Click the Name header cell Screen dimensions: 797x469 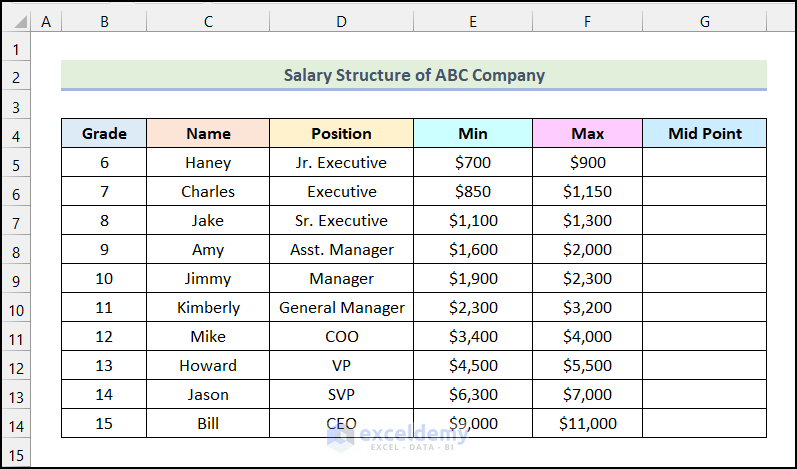coord(208,134)
